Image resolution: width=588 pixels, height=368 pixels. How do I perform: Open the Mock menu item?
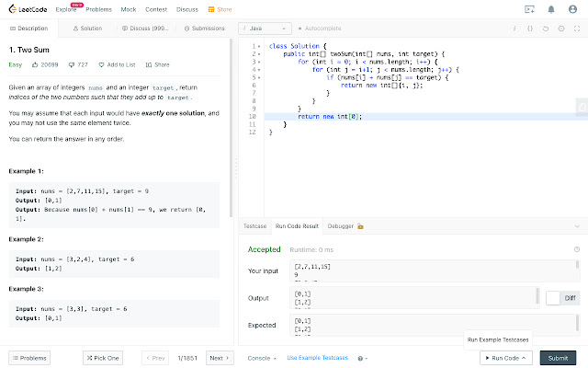click(x=129, y=9)
